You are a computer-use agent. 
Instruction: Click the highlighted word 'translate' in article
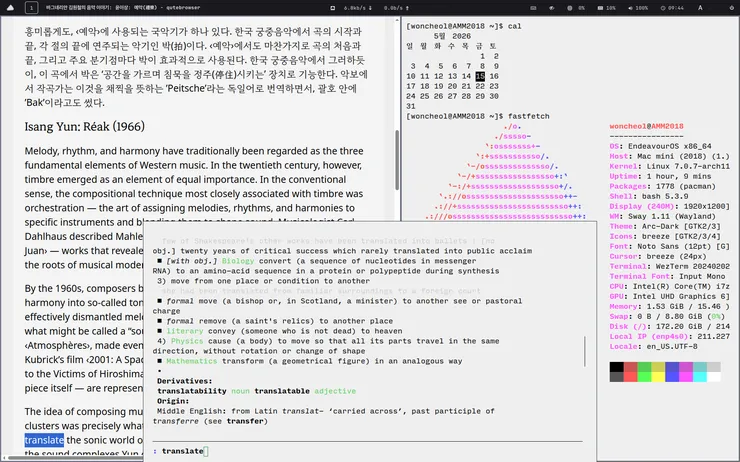44,440
